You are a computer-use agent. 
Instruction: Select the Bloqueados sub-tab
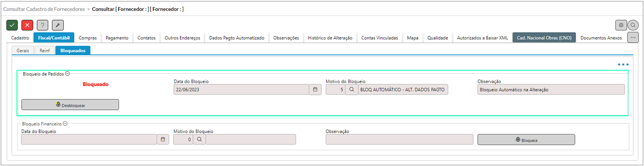pos(73,51)
